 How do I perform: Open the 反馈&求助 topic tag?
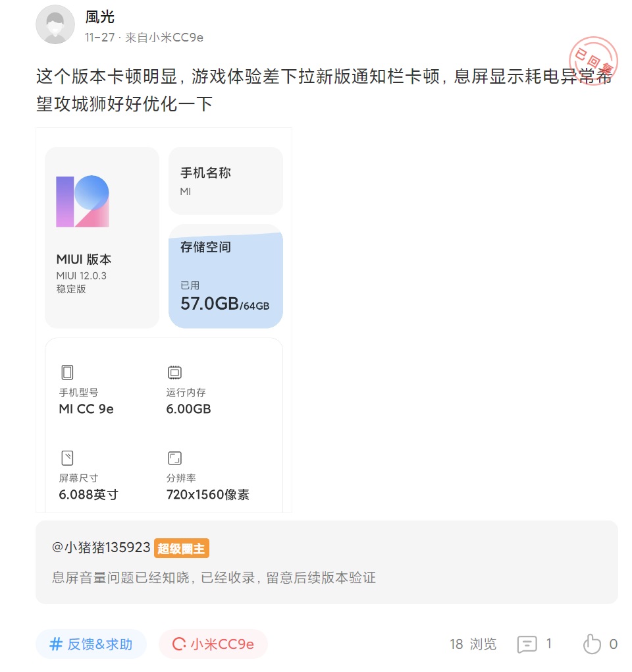[91, 644]
